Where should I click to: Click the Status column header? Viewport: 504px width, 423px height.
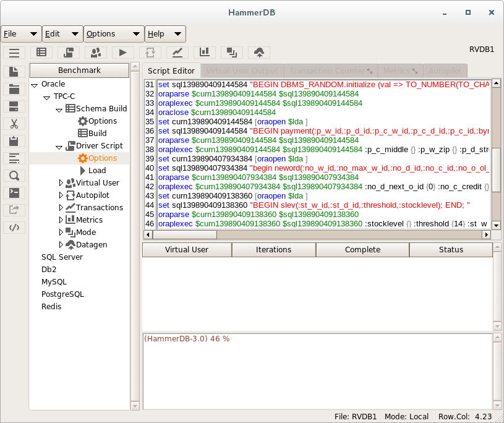coord(451,249)
